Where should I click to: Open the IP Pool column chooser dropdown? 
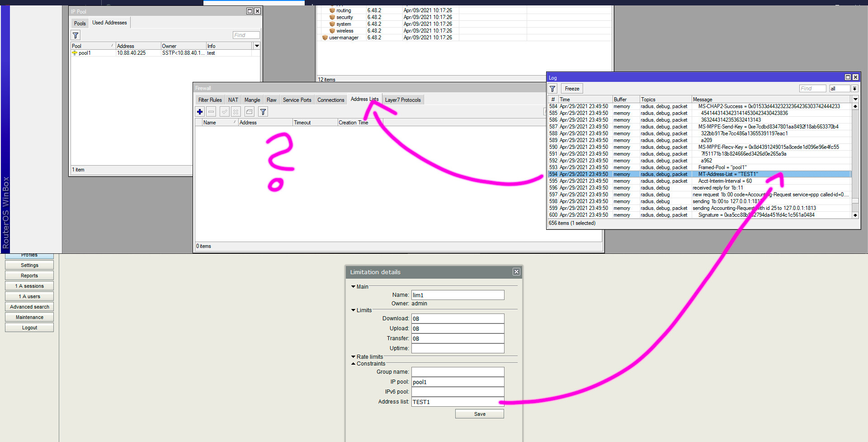pyautogui.click(x=257, y=46)
